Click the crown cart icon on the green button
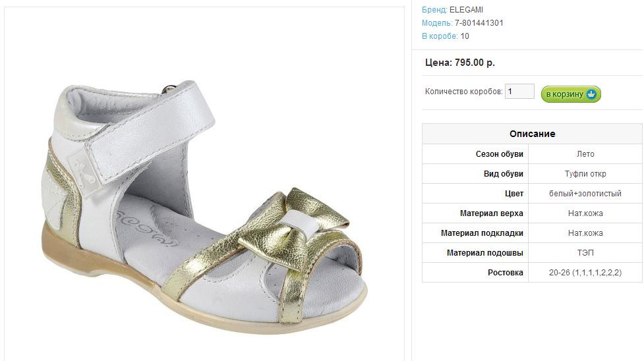This screenshot has height=361, width=644. pos(591,94)
